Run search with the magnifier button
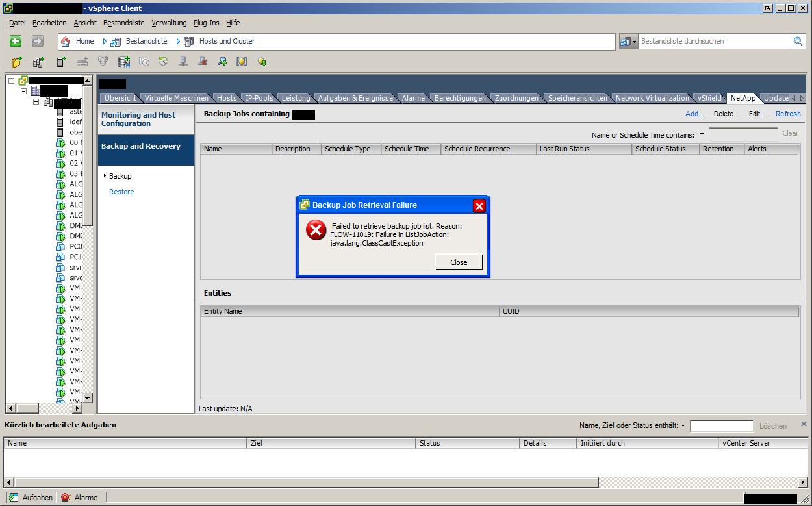The width and height of the screenshot is (812, 506). pos(798,41)
